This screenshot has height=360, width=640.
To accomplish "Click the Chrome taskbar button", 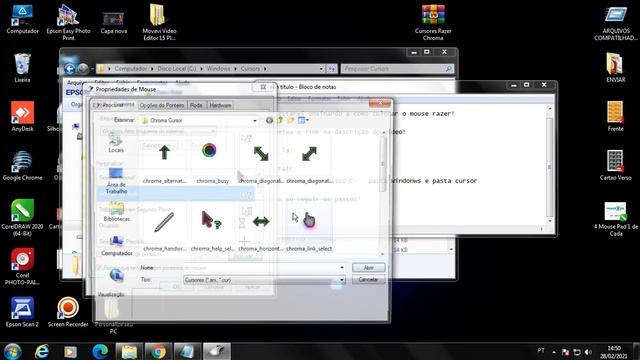I will pos(158,351).
